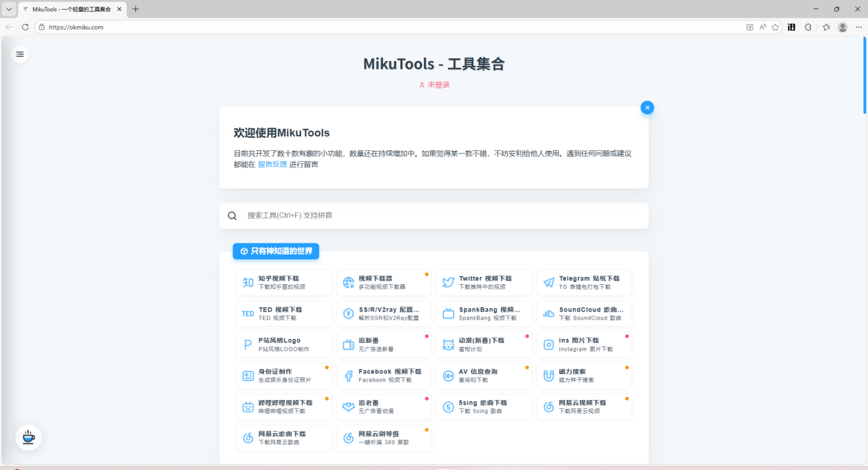The width and height of the screenshot is (868, 470).
Task: Click the 未登录 login status link
Action: (434, 85)
